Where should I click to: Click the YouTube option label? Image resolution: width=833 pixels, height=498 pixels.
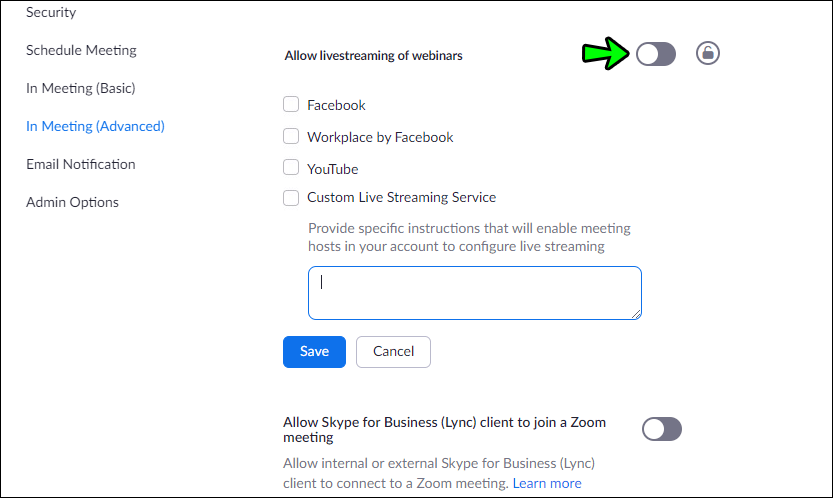pos(332,169)
